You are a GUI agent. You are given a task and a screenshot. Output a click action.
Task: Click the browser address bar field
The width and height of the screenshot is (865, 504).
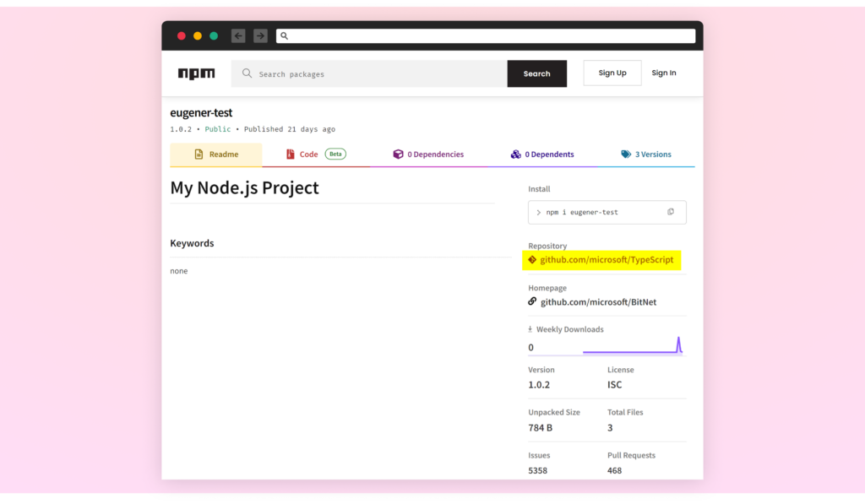(x=486, y=35)
